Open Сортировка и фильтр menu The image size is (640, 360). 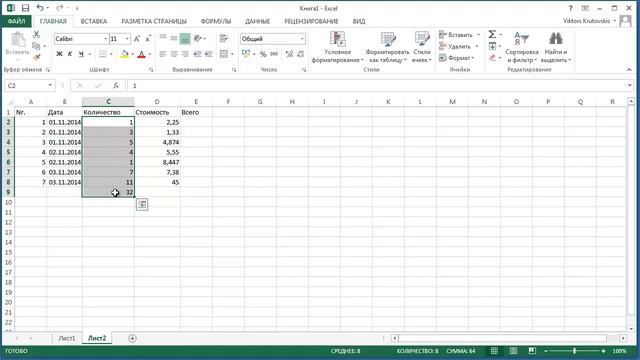(x=522, y=47)
